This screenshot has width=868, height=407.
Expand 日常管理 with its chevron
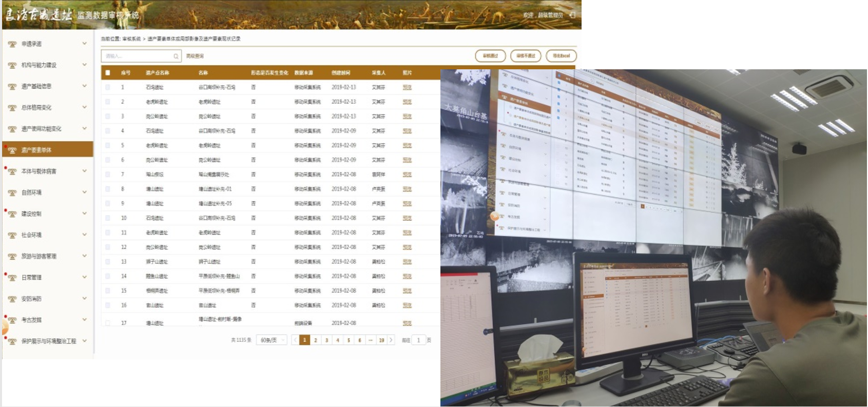point(85,277)
